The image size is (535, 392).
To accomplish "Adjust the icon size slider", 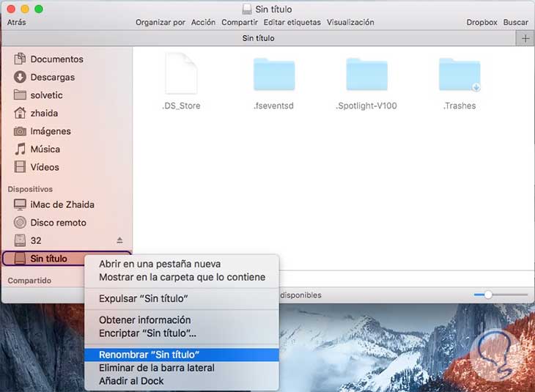I will click(x=501, y=295).
